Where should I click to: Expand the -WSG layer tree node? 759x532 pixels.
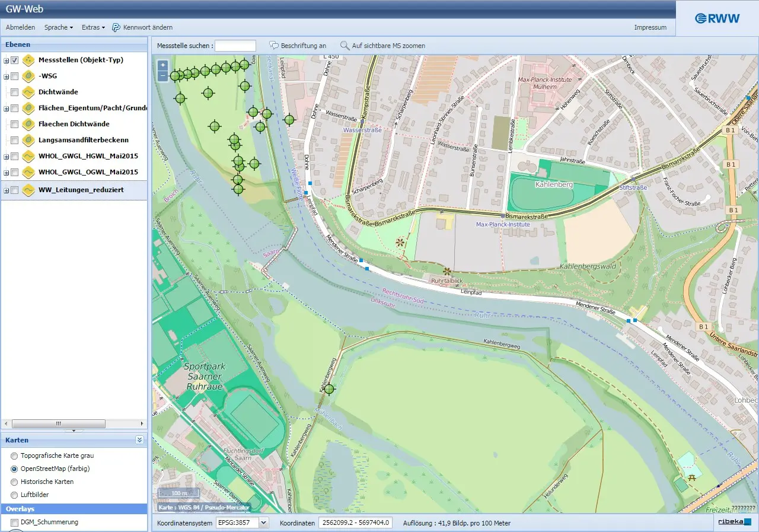tap(7, 76)
